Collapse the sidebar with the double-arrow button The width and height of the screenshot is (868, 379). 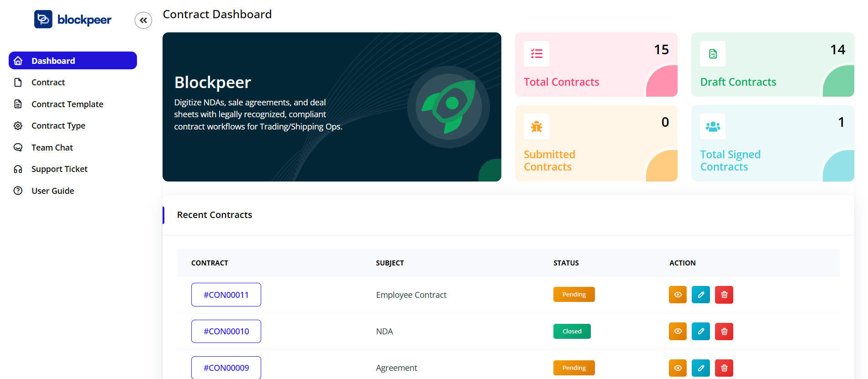coord(143,20)
